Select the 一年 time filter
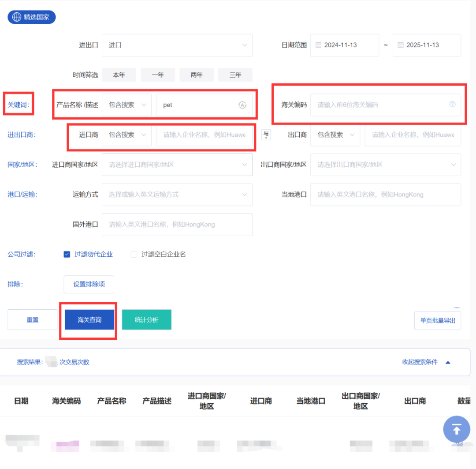476x469 pixels. coord(157,75)
